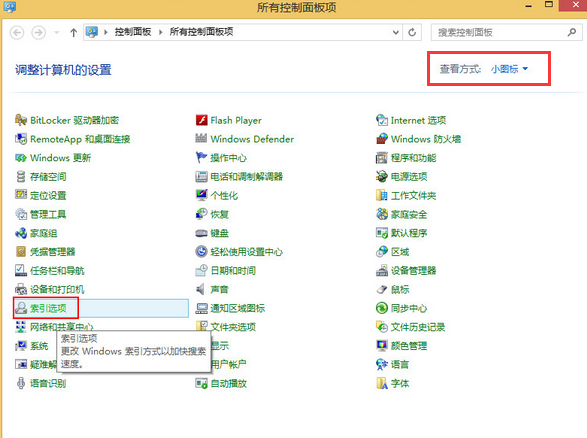Viewport: 587px width, 438px height.
Task: Click the 搜索控制面板 search box
Action: point(506,32)
